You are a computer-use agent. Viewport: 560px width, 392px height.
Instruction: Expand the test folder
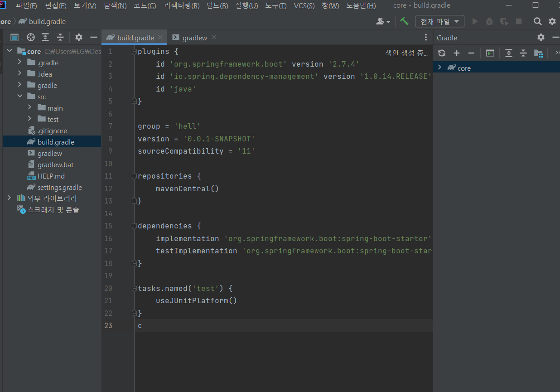29,119
